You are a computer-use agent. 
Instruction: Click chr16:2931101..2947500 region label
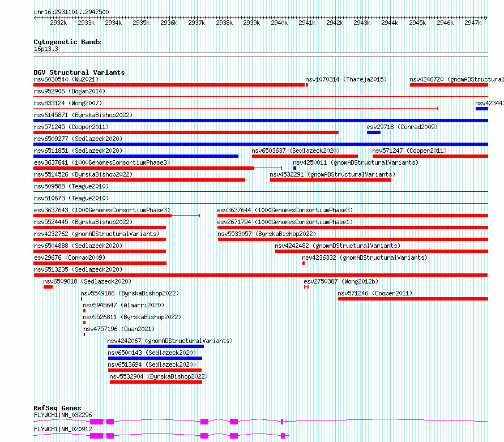point(71,12)
